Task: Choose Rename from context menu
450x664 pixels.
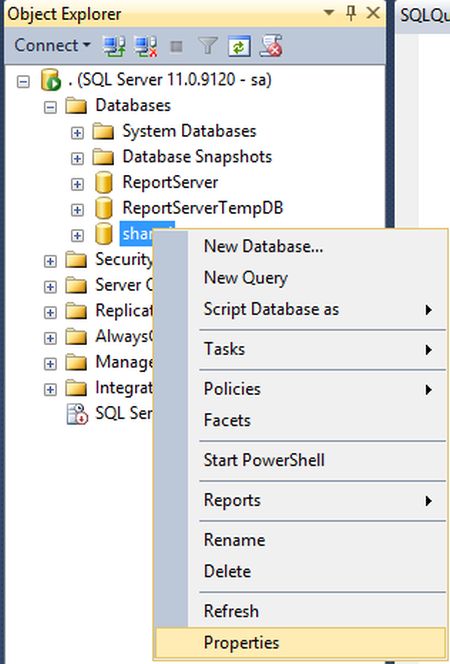Action: coord(301,540)
